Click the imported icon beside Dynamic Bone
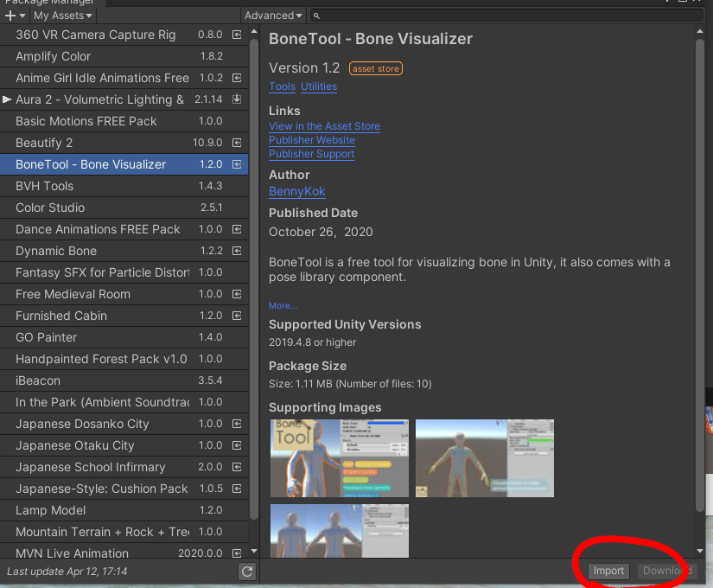The image size is (713, 588). pos(237,251)
